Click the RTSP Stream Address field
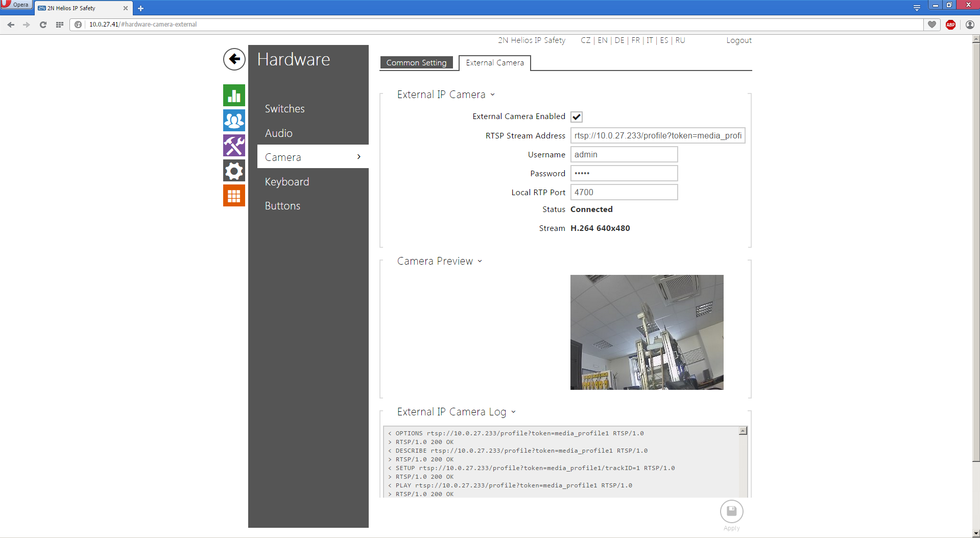 657,135
